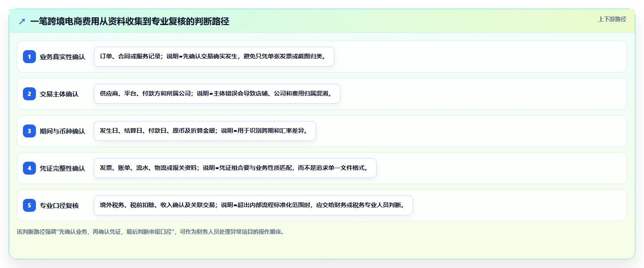Click the arrow icon beside the title
Viewport: 644px width, 268px height.
click(x=22, y=21)
